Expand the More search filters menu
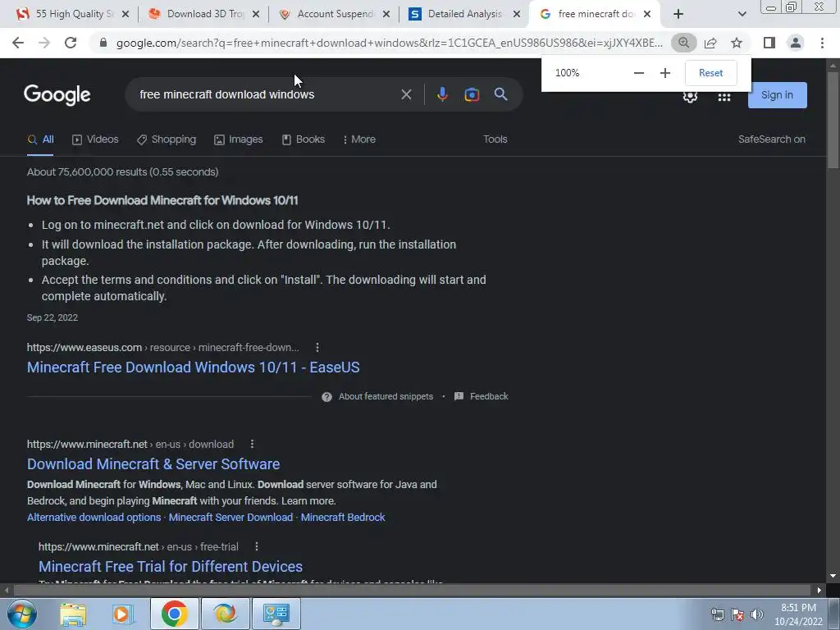840x630 pixels. point(359,139)
